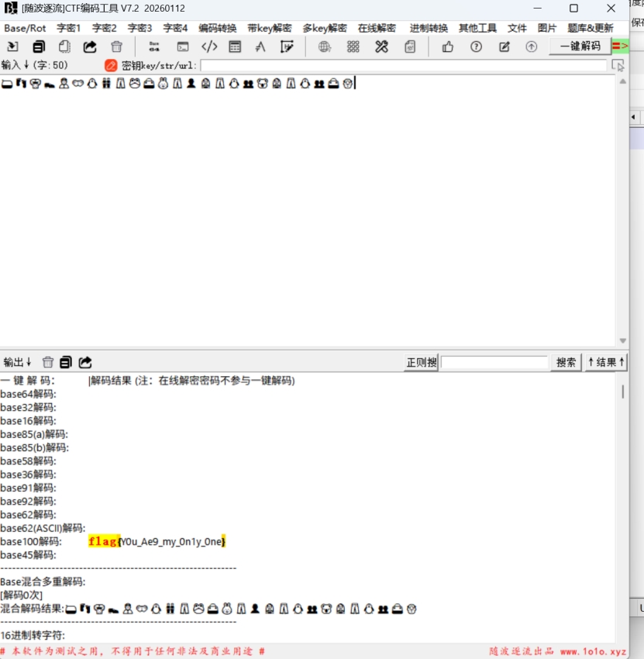644x659 pixels.
Task: Open the 编码转换 menu
Action: pyautogui.click(x=218, y=28)
